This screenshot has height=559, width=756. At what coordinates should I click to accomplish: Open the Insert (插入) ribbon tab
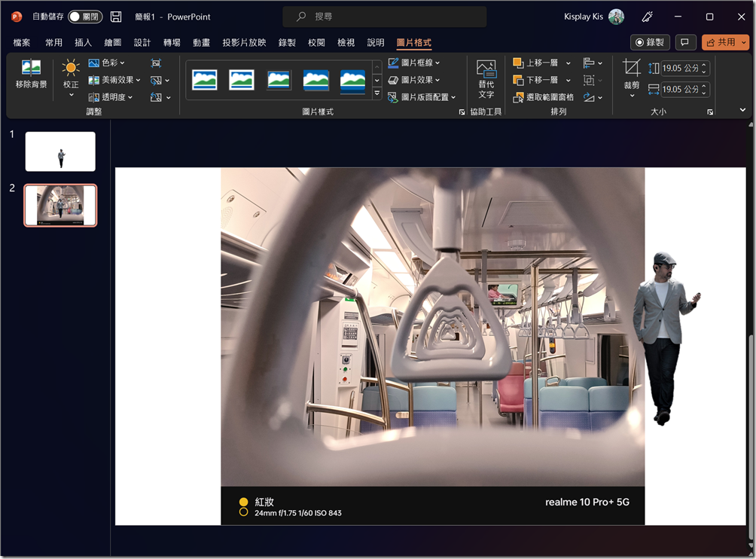click(83, 43)
